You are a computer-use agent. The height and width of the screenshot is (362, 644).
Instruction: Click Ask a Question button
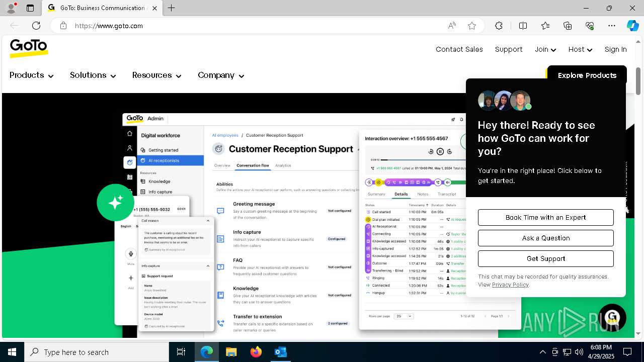(x=545, y=238)
